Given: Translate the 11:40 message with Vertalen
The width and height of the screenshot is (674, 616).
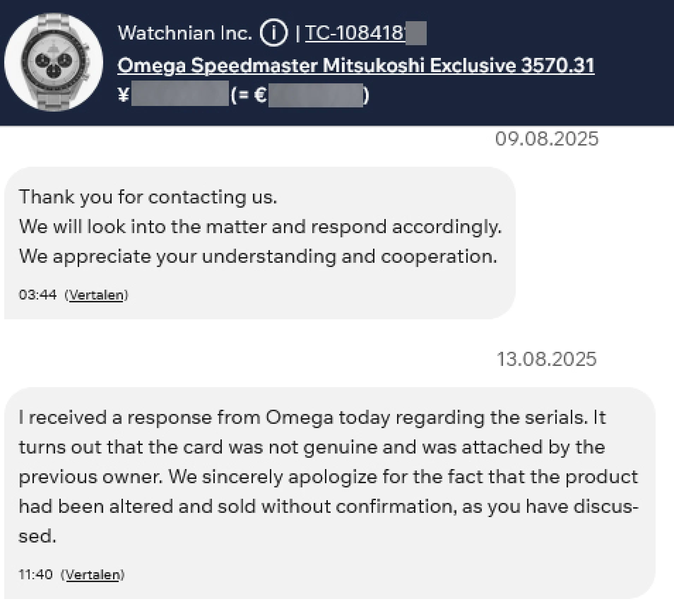Looking at the screenshot, I should tap(93, 575).
